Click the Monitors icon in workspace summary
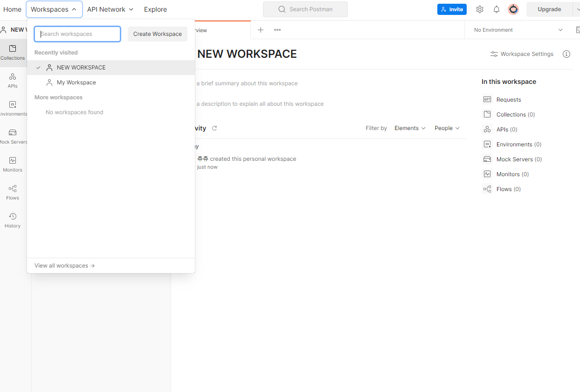 pyautogui.click(x=487, y=174)
